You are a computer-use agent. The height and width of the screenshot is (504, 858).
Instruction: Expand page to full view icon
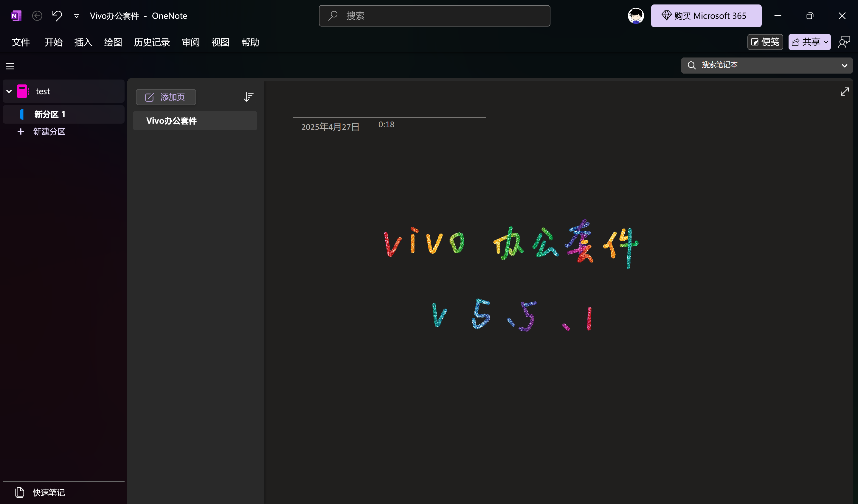tap(844, 91)
